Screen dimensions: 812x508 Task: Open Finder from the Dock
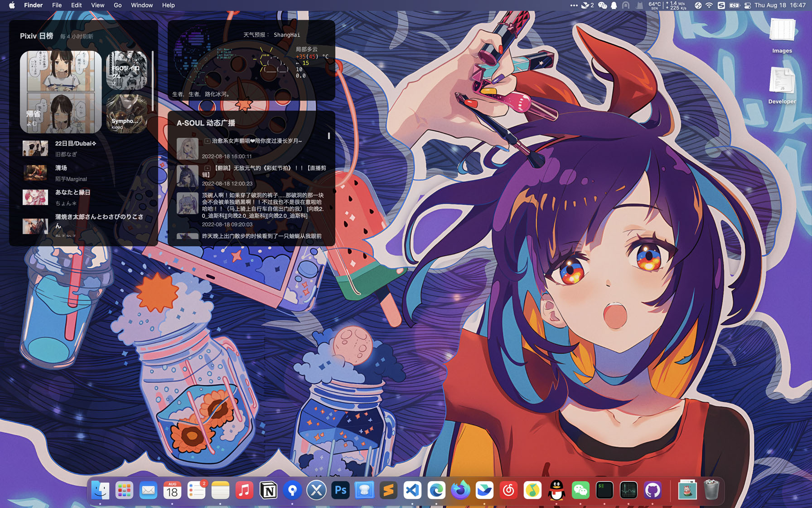(x=100, y=490)
